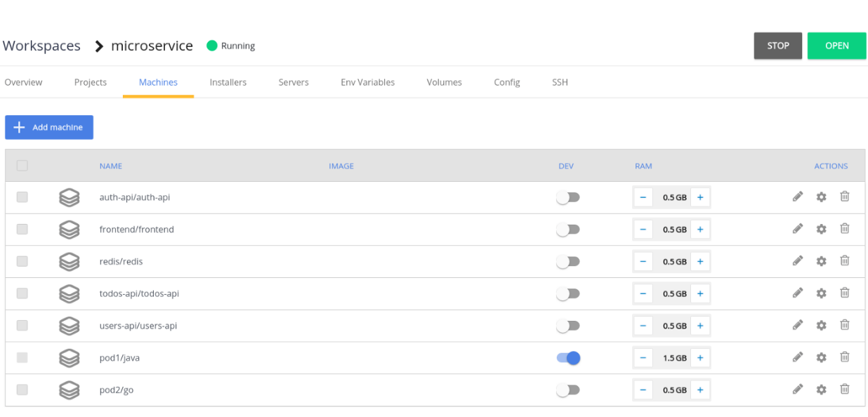Tick the checkbox for redis/redis row
868x417 pixels.
22,261
